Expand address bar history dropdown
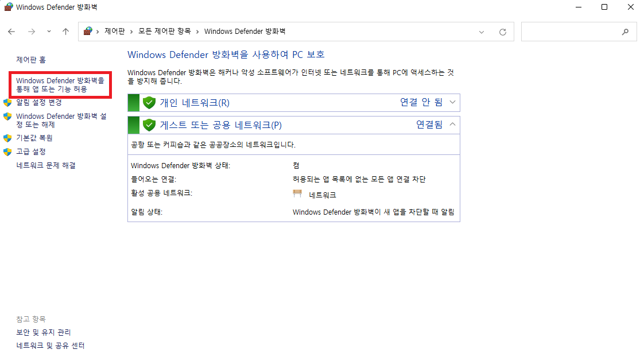This screenshot has height=361, width=644. (482, 32)
